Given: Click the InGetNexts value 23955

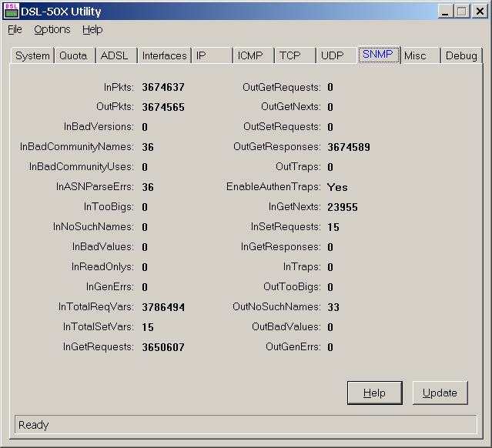Looking at the screenshot, I should [x=343, y=207].
